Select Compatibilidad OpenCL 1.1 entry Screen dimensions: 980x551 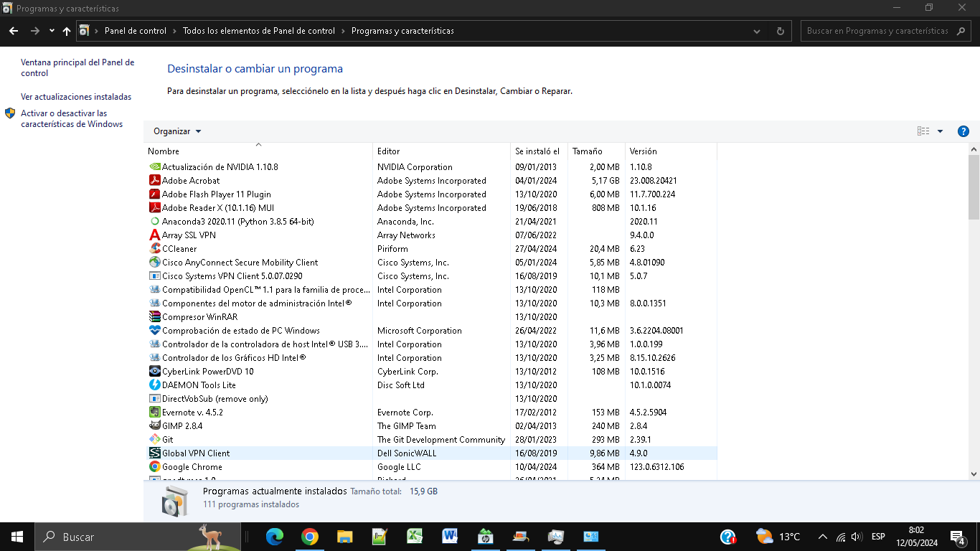click(266, 290)
